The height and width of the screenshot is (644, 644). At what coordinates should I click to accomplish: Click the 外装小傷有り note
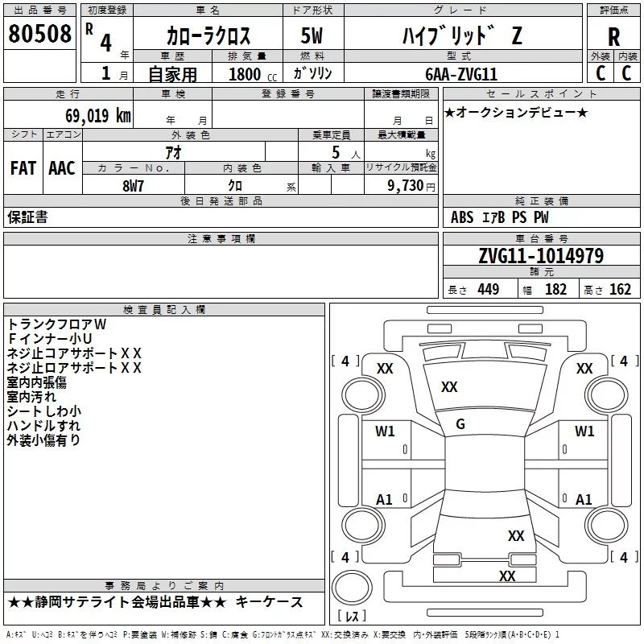(43, 440)
